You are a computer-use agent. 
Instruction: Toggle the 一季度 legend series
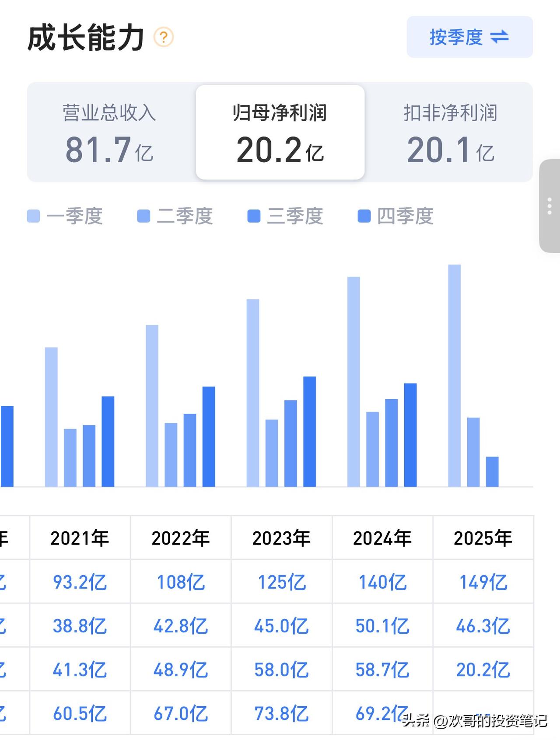[65, 216]
